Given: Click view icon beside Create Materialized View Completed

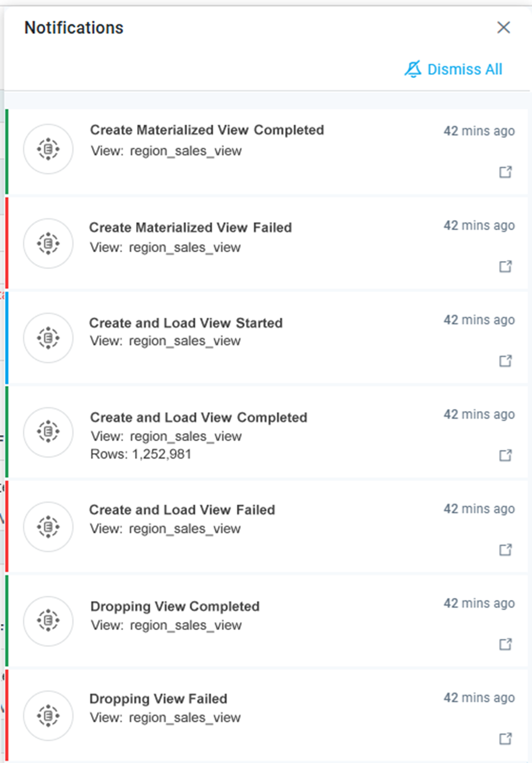Looking at the screenshot, I should tap(48, 149).
